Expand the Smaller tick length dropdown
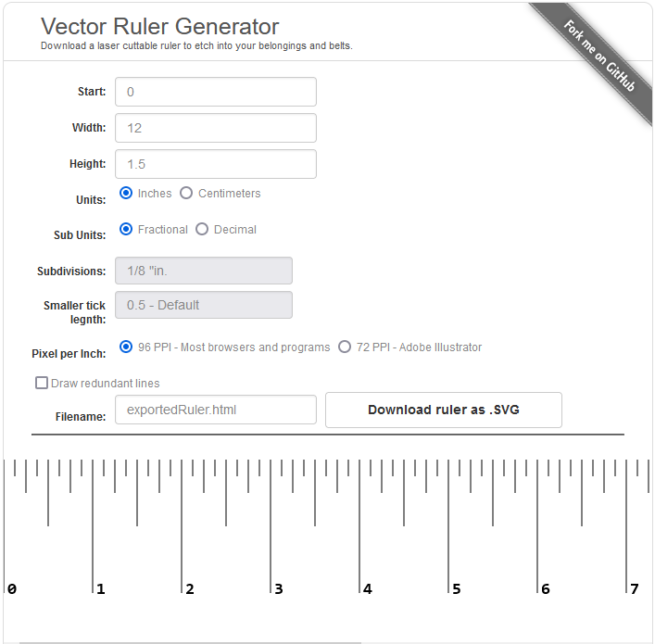The width and height of the screenshot is (655, 644). (203, 305)
